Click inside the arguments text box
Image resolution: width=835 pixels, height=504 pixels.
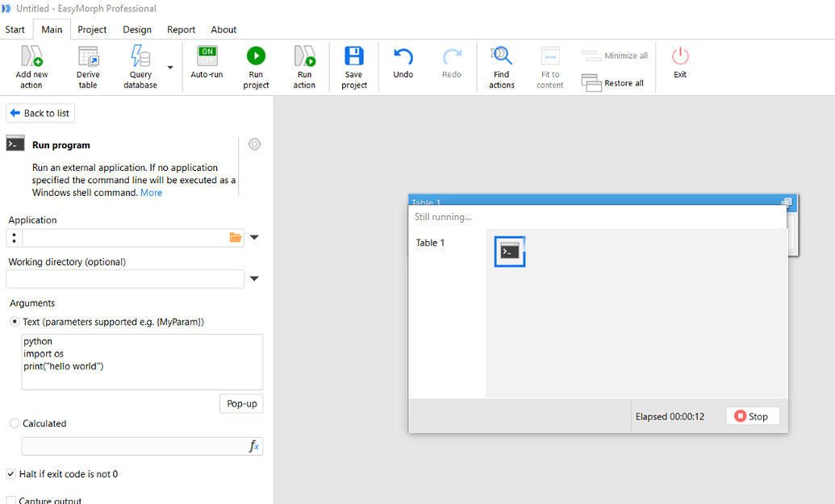[x=142, y=362]
